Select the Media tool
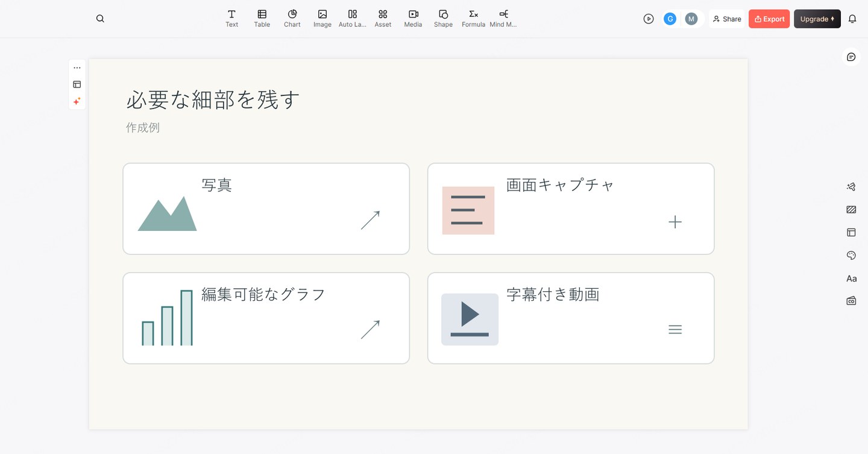Screen dimensions: 868x454 [413, 19]
